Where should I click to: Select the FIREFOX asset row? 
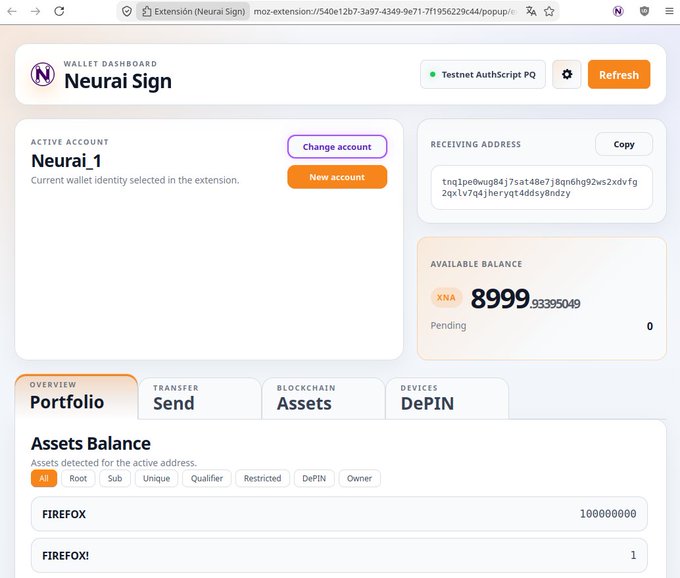[339, 514]
